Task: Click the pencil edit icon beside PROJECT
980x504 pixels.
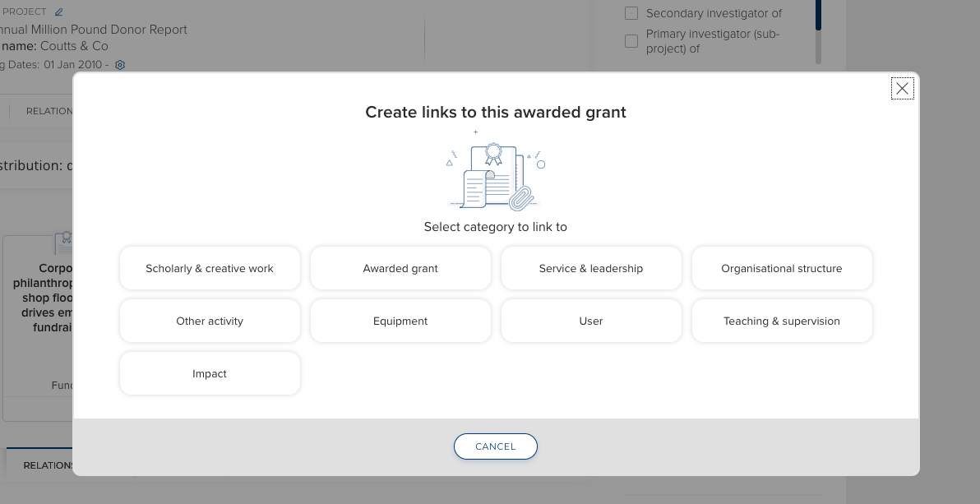Action: tap(58, 12)
